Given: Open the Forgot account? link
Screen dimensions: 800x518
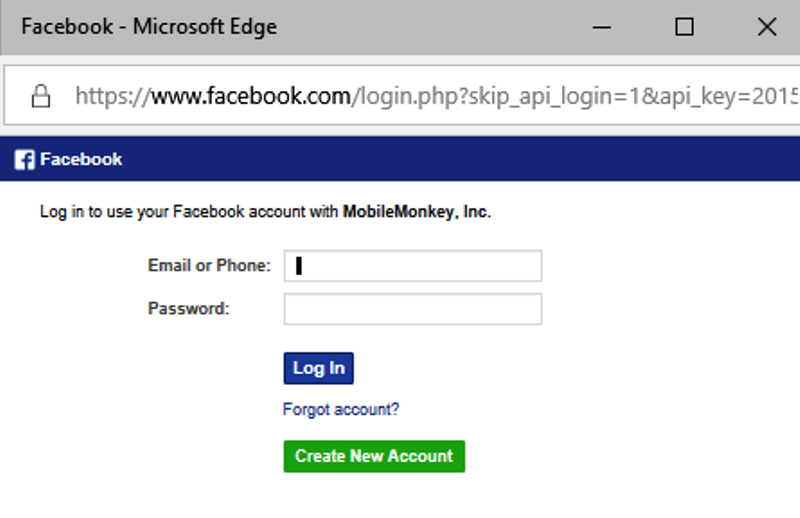Looking at the screenshot, I should 341,409.
